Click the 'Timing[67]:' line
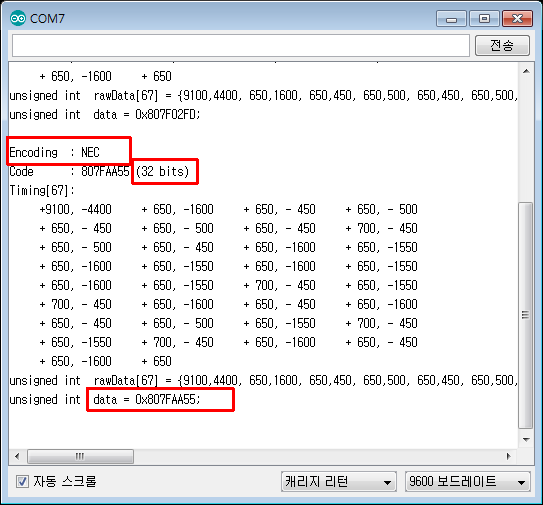This screenshot has height=505, width=543. click(42, 190)
